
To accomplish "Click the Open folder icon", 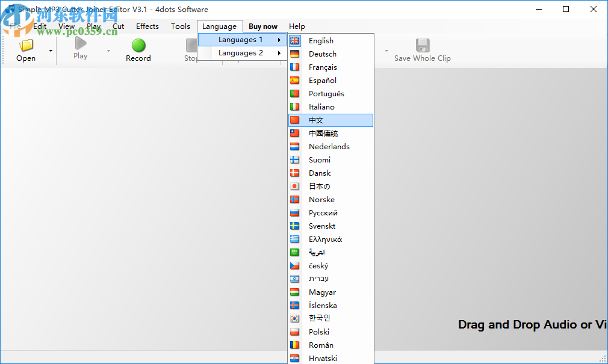I will click(26, 45).
